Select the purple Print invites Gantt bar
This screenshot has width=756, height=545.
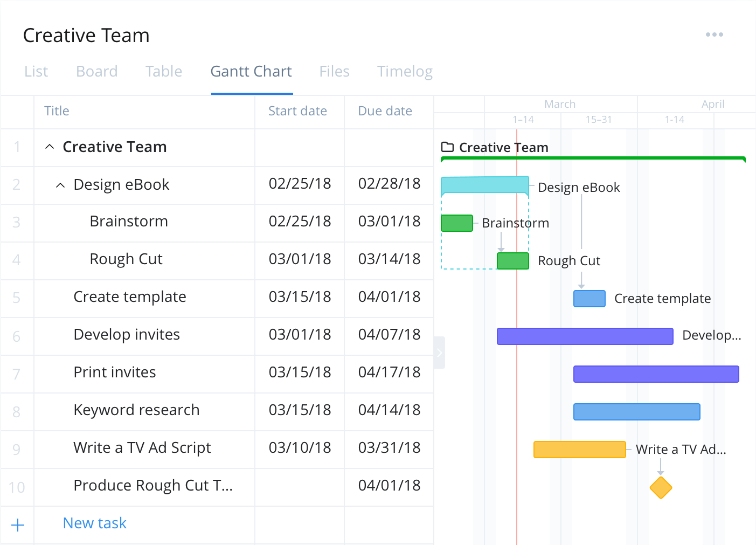point(656,374)
